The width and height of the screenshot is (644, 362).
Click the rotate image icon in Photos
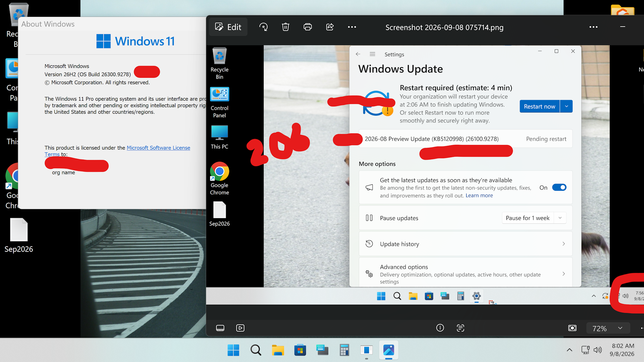click(x=263, y=27)
